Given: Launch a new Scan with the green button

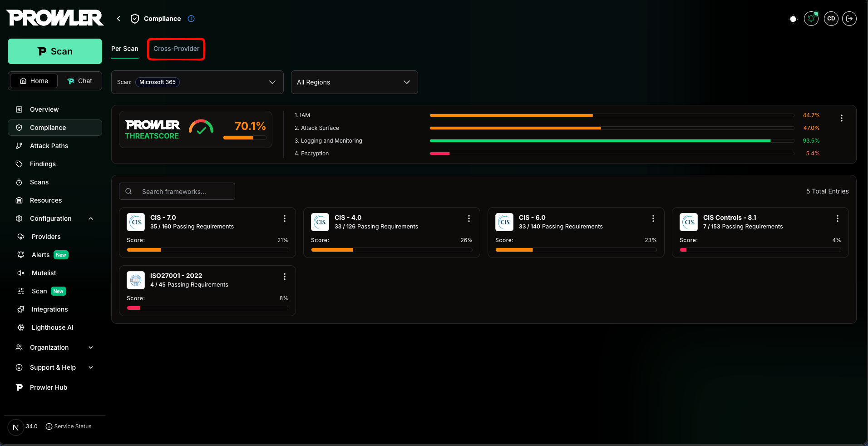Looking at the screenshot, I should (x=55, y=51).
